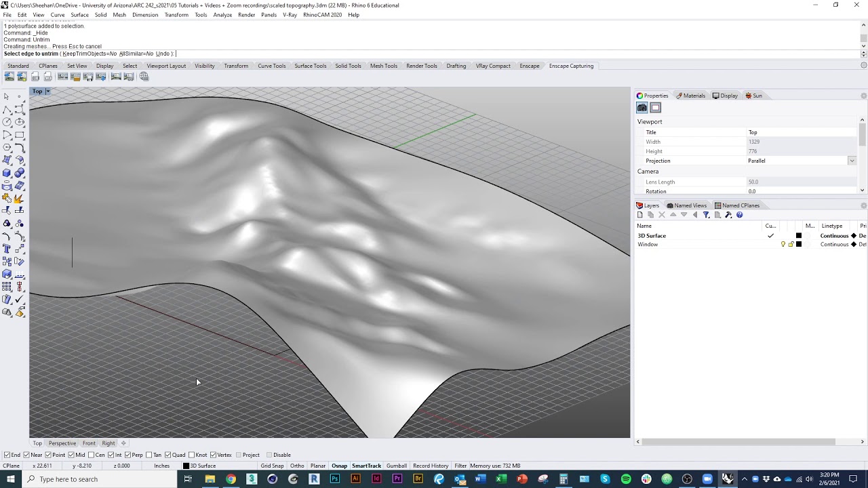Click Record History in status bar
The image size is (868, 488).
click(431, 466)
